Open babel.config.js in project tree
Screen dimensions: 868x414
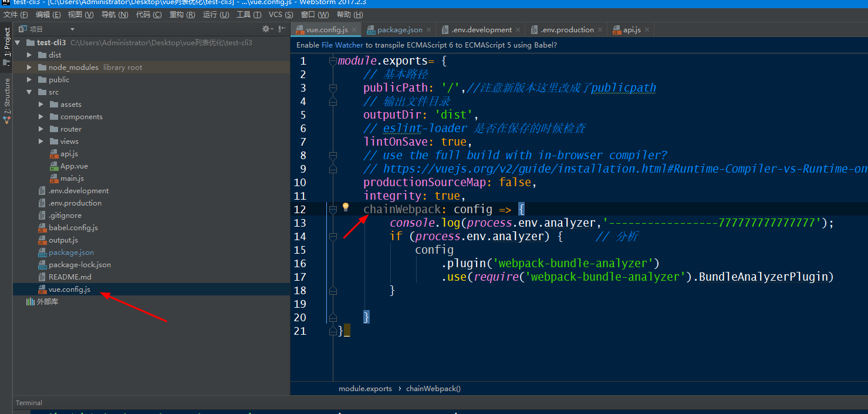click(73, 228)
